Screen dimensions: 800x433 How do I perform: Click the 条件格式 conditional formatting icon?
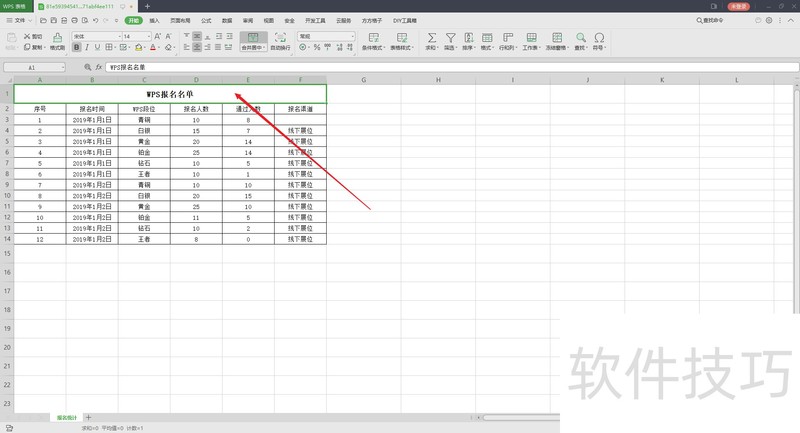click(373, 38)
